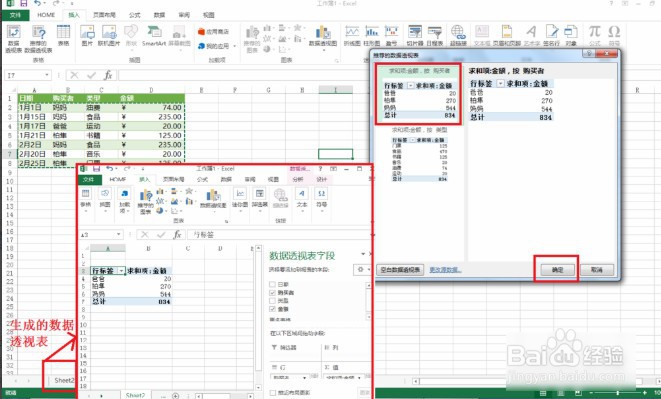Click the 联机图片 online pictures icon
The height and width of the screenshot is (399, 661).
[x=109, y=35]
